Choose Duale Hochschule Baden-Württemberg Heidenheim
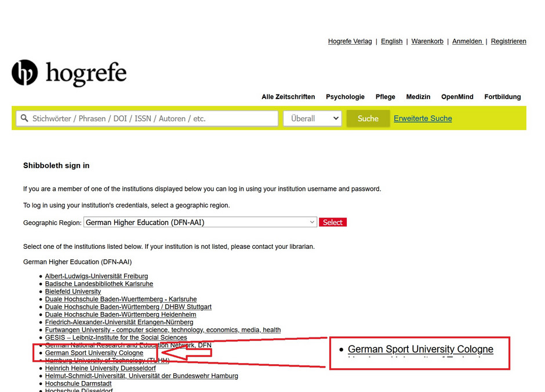 tap(121, 314)
